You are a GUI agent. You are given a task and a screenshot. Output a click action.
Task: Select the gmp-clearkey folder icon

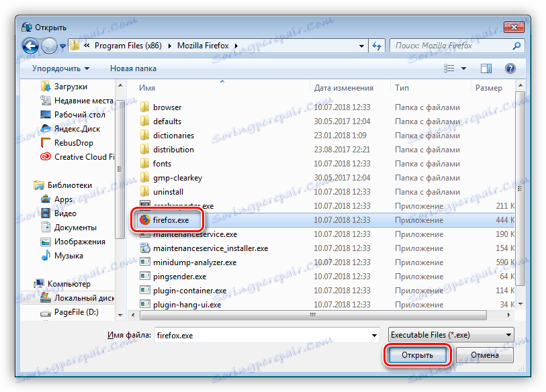[144, 178]
